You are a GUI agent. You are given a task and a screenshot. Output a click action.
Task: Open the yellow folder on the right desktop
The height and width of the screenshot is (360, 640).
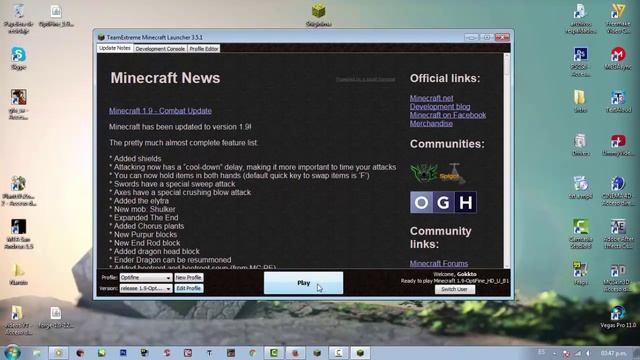580,101
